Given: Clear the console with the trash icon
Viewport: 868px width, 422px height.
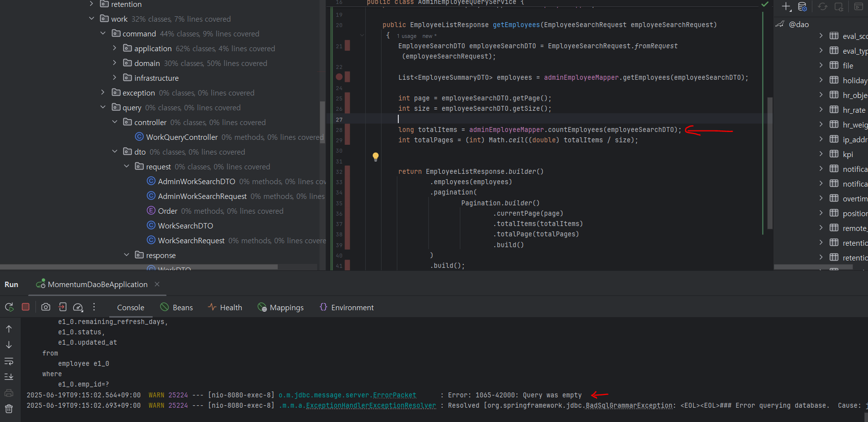Looking at the screenshot, I should point(9,409).
